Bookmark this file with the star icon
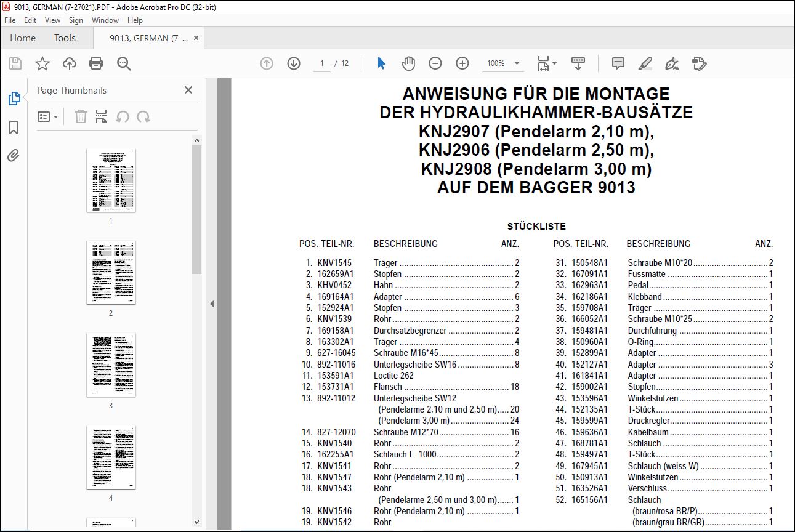Image resolution: width=795 pixels, height=532 pixels. [42, 63]
